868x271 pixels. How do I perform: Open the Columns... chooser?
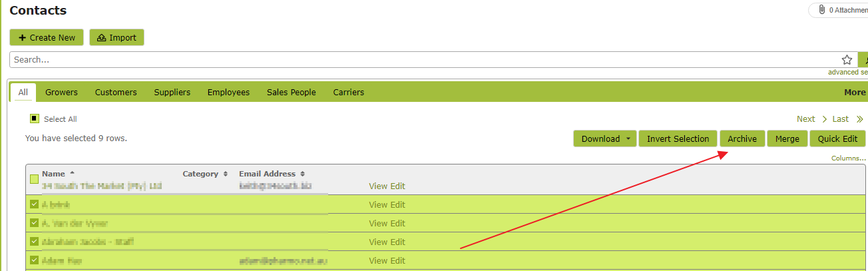(x=849, y=158)
